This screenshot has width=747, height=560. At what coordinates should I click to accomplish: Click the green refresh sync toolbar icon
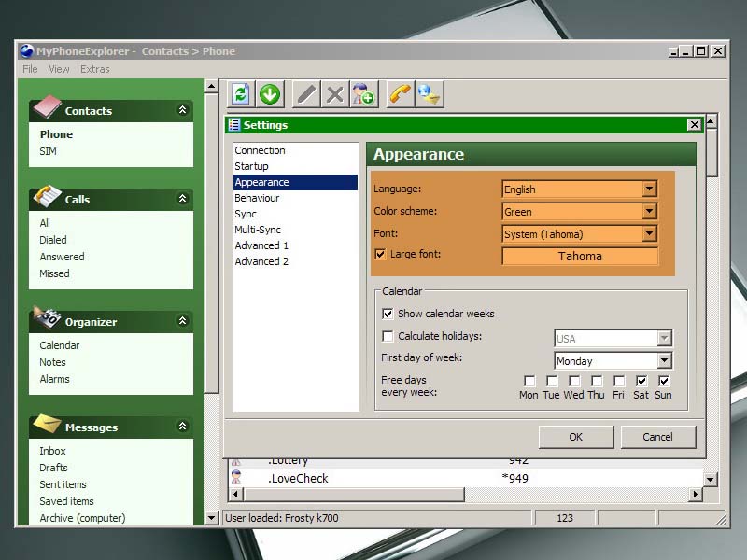(x=241, y=94)
